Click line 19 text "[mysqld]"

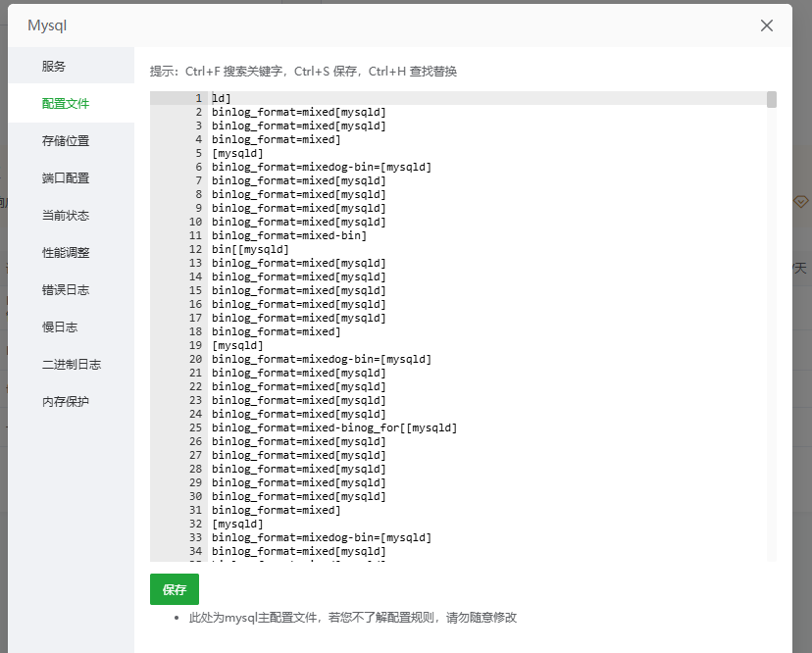[x=237, y=345]
